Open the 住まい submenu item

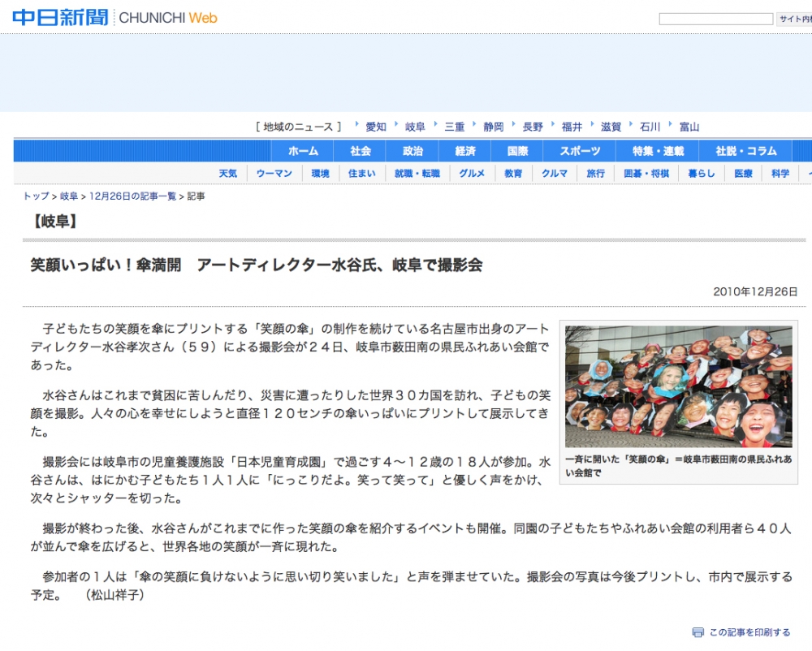361,174
